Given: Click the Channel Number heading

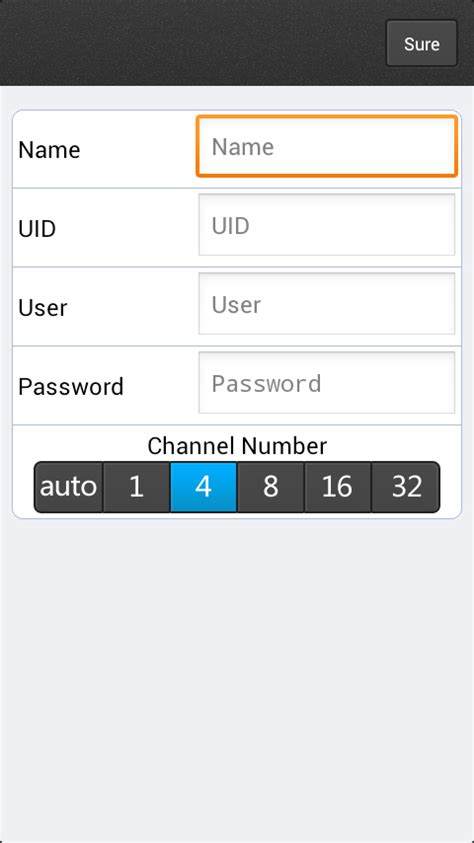Looking at the screenshot, I should (x=237, y=446).
